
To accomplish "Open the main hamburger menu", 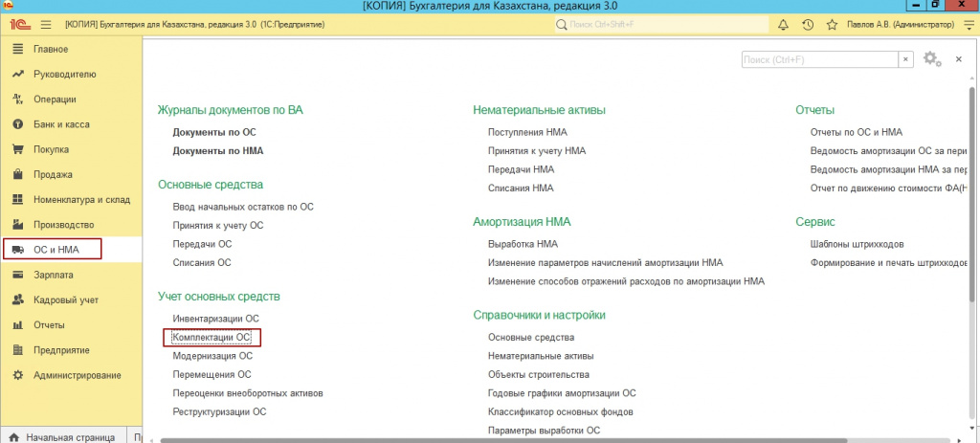I will pyautogui.click(x=46, y=24).
